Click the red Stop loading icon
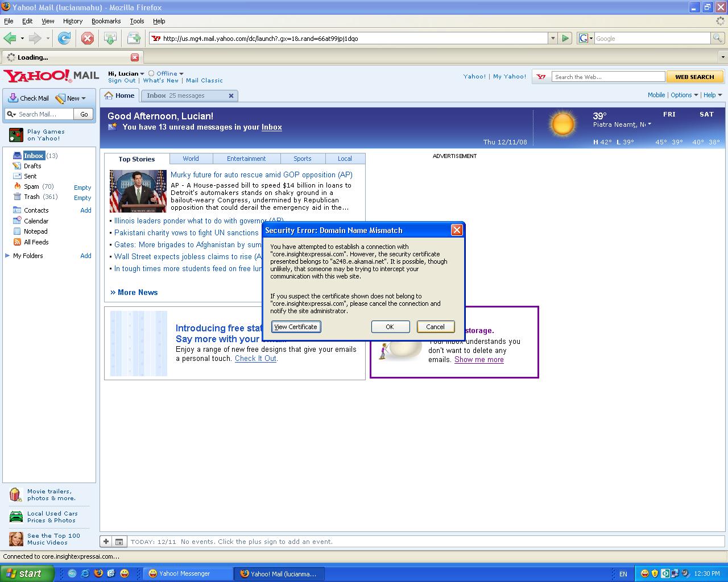Screen dimensions: 728x582 87,38
